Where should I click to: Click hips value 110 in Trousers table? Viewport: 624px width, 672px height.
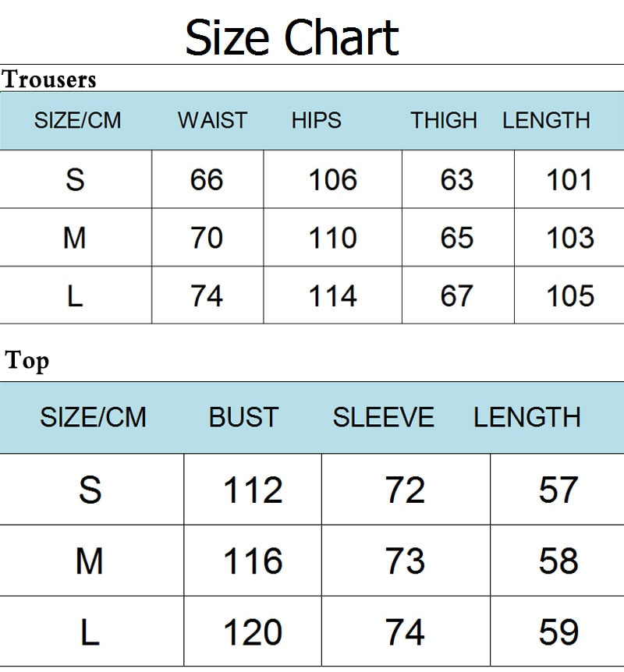333,238
